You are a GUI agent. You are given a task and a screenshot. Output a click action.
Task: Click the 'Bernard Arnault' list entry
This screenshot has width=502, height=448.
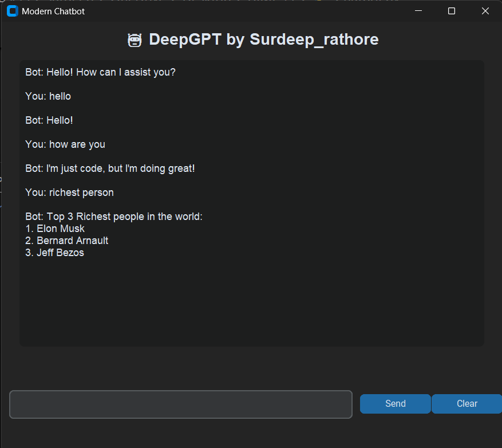(x=67, y=241)
